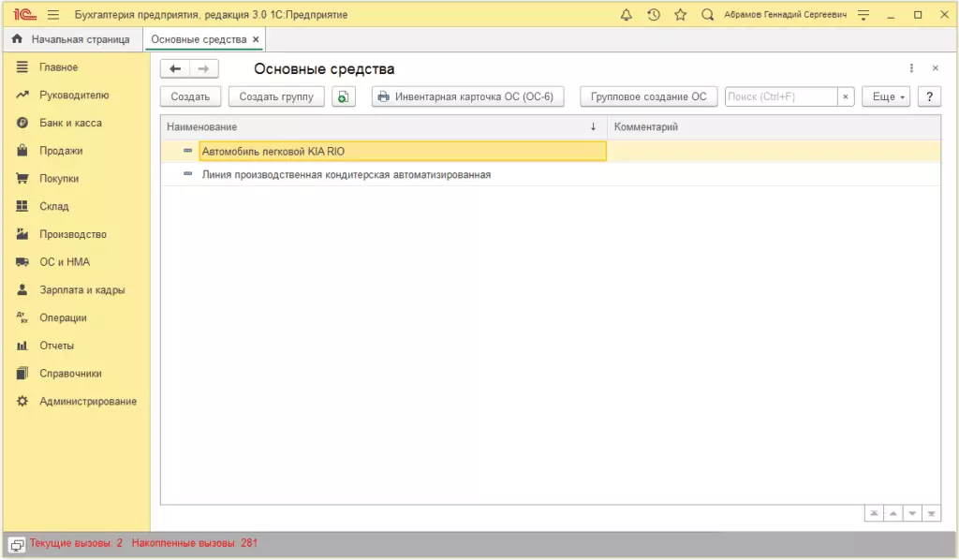This screenshot has height=560, width=959.
Task: Open the ОС и НМА section
Action: tap(64, 262)
